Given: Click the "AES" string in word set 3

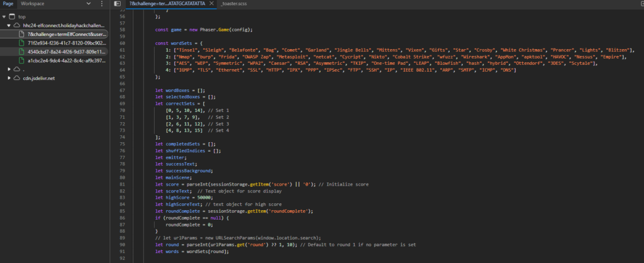Looking at the screenshot, I should 183,64.
